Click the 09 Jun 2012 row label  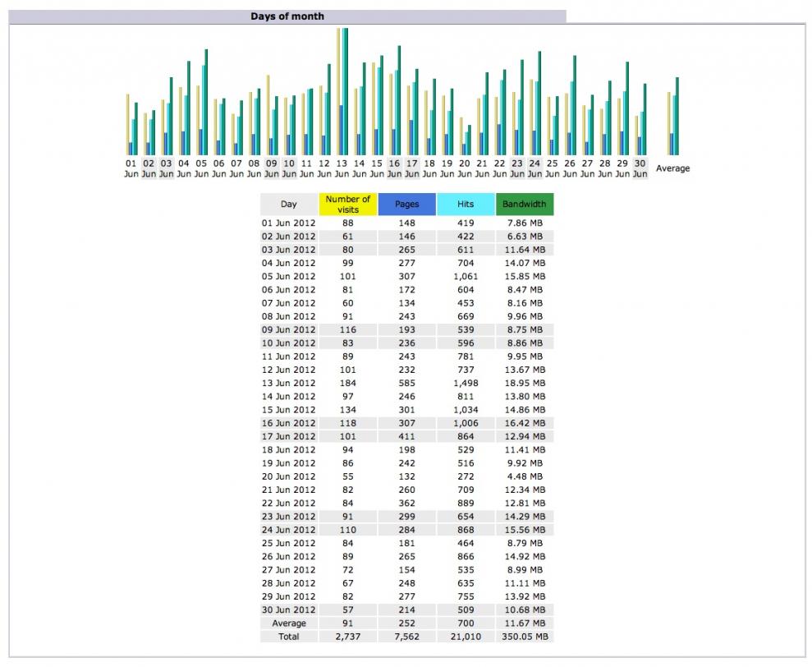click(288, 329)
